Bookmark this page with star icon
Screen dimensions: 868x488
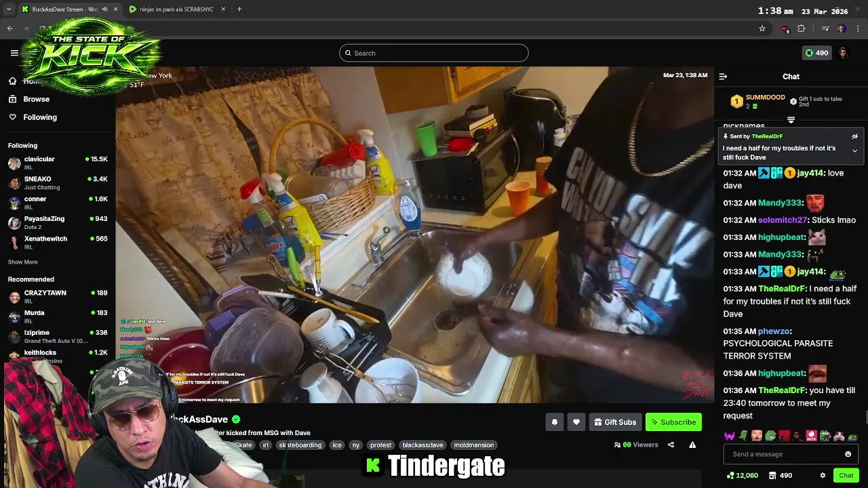click(762, 28)
